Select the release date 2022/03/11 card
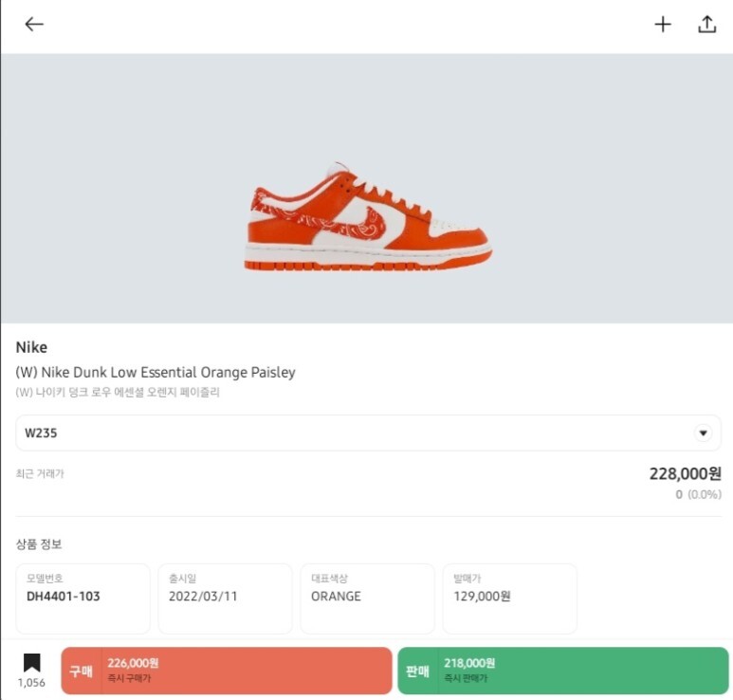 click(x=226, y=599)
